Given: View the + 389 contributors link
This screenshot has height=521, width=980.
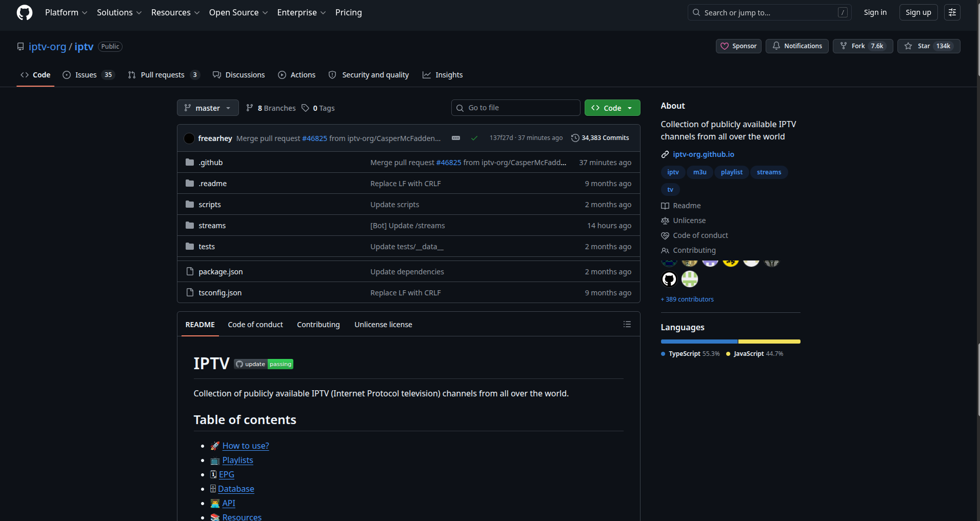Looking at the screenshot, I should pos(687,299).
